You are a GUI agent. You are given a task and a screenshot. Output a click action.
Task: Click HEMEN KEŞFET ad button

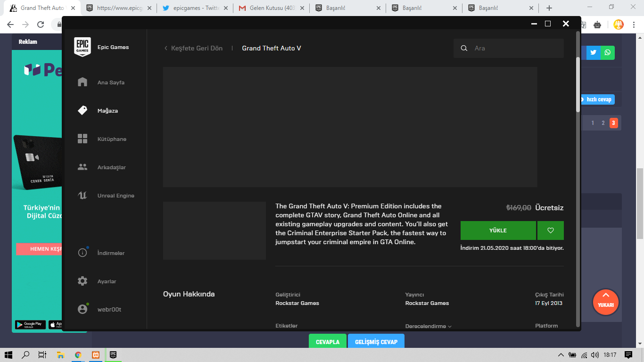point(39,249)
